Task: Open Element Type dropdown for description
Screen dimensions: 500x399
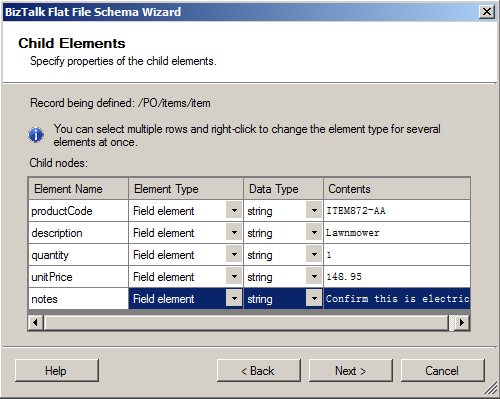Action: pos(234,233)
